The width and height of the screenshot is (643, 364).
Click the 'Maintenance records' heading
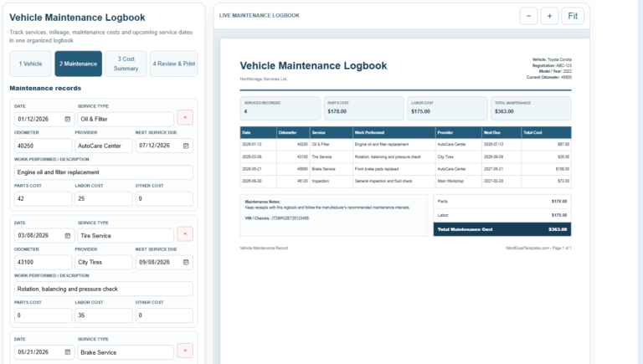point(45,88)
